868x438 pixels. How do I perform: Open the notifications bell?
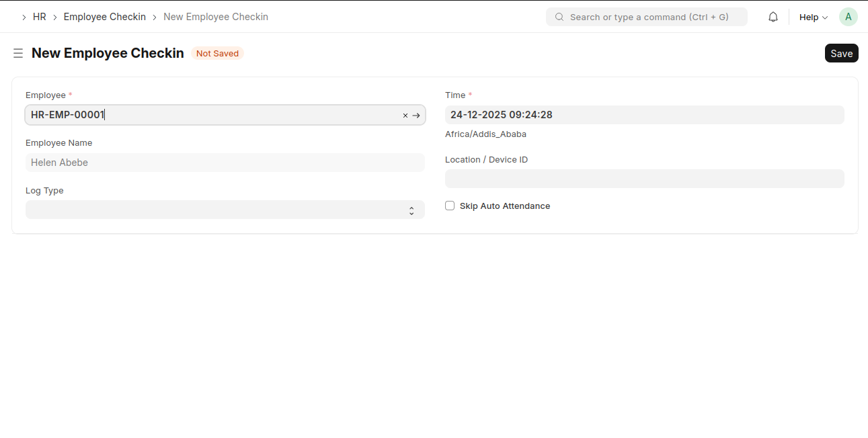773,17
